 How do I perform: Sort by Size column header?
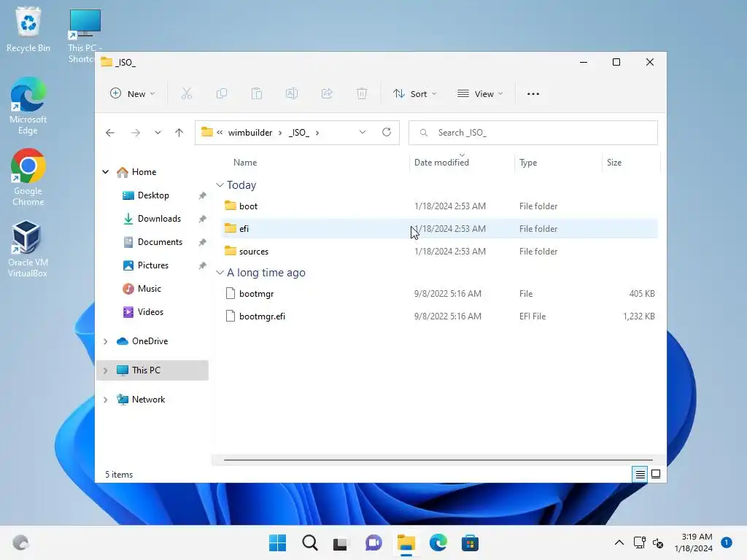click(x=614, y=163)
